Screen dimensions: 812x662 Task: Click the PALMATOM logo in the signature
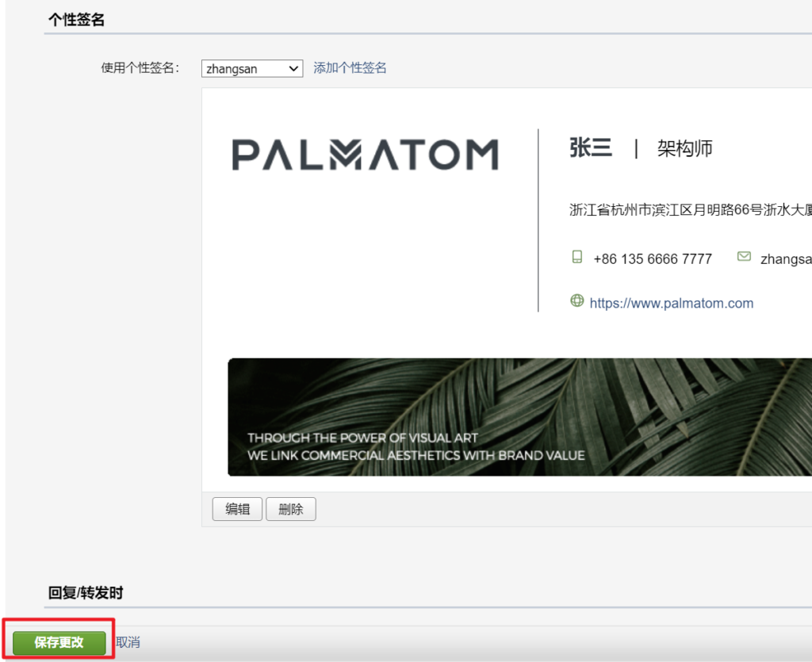[365, 155]
